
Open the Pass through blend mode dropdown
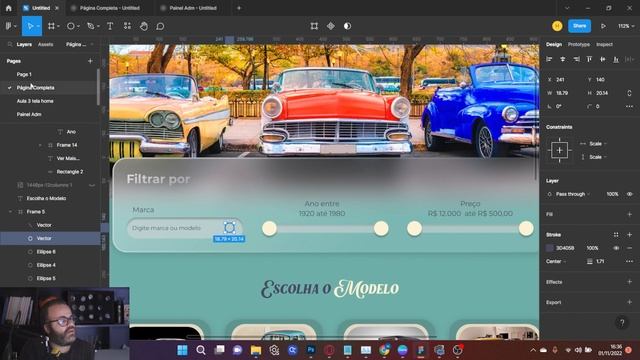point(573,194)
